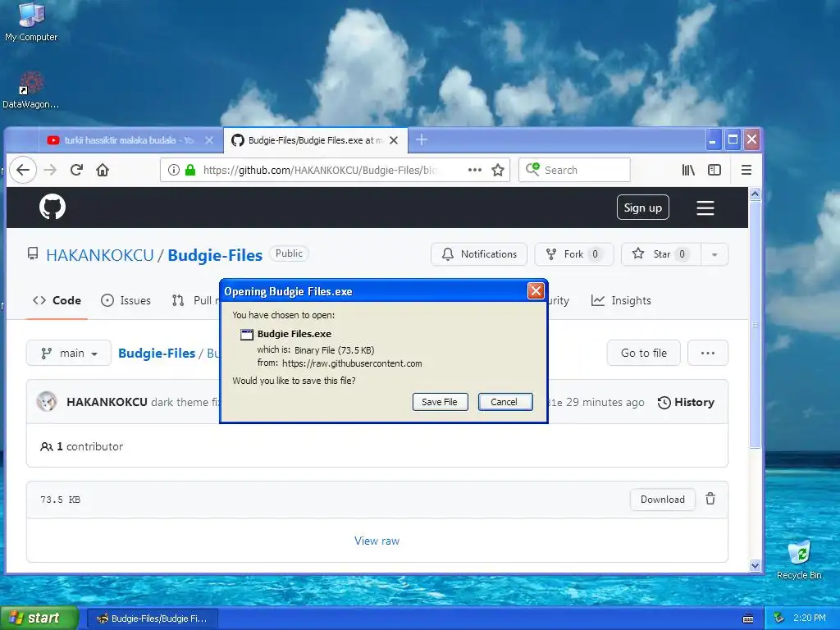Click HAKANKOKCU avatar in commit row

tap(47, 402)
